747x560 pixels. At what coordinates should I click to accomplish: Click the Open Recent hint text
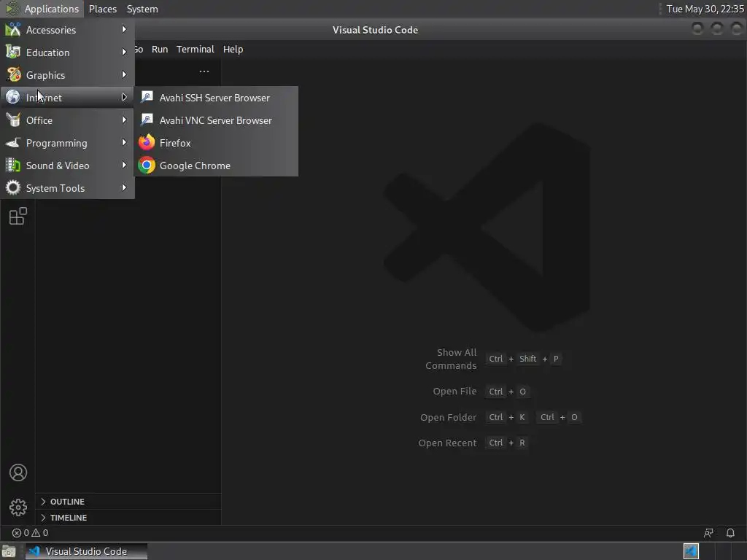(x=447, y=443)
